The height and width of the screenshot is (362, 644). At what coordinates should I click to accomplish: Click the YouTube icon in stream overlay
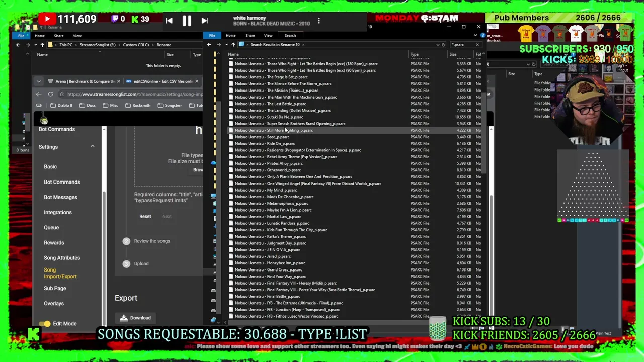tap(47, 19)
